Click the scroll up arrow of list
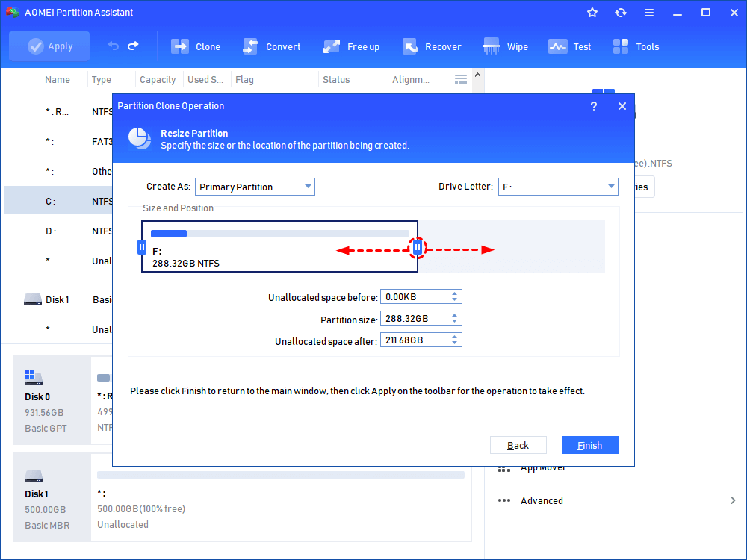 pyautogui.click(x=478, y=75)
